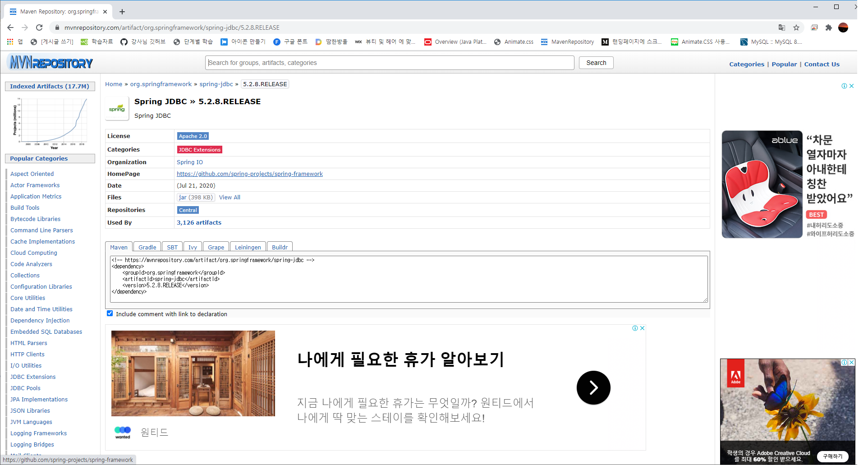Open the apps grid bookmark icon

(10, 41)
